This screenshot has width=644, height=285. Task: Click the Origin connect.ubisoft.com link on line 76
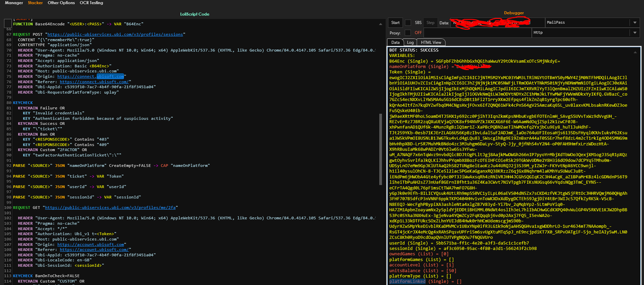tap(91, 77)
